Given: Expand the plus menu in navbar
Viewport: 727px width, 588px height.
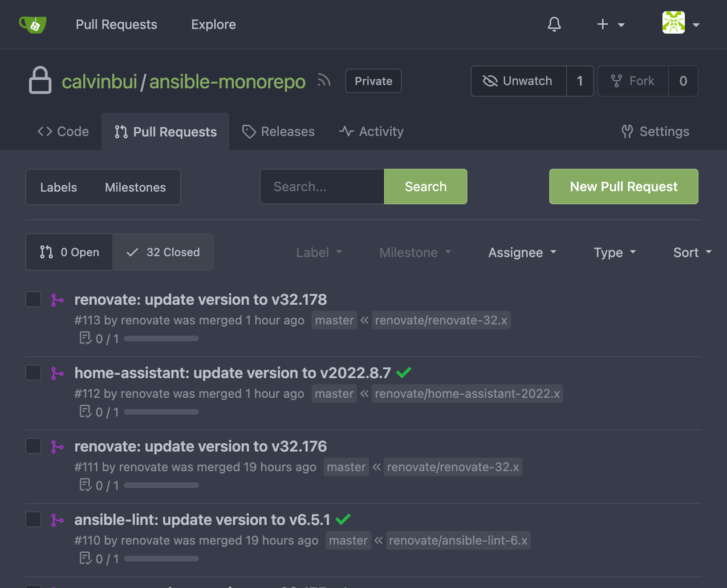Looking at the screenshot, I should click(x=610, y=24).
